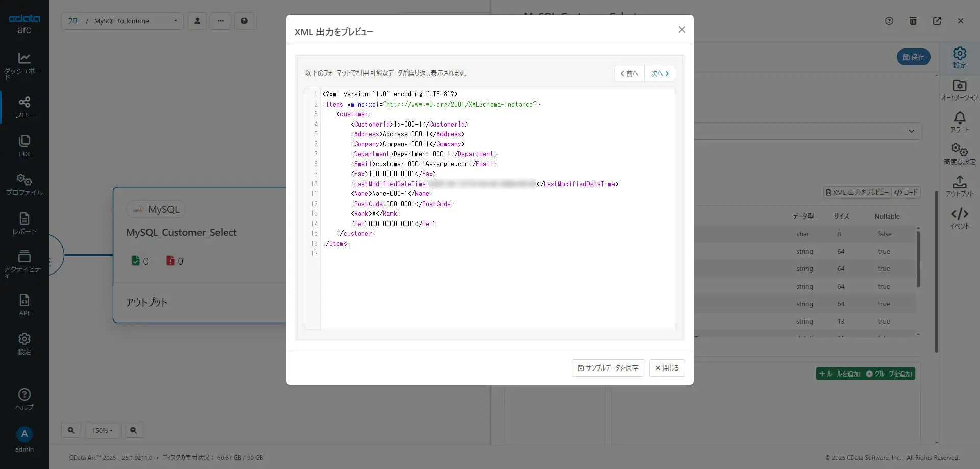Select the MySQL_Customer_Select connector

pos(181,232)
